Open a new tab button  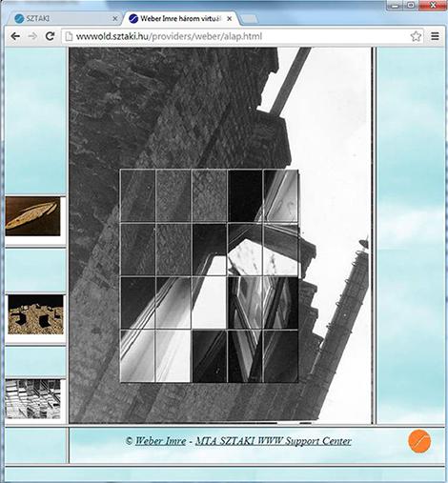249,19
